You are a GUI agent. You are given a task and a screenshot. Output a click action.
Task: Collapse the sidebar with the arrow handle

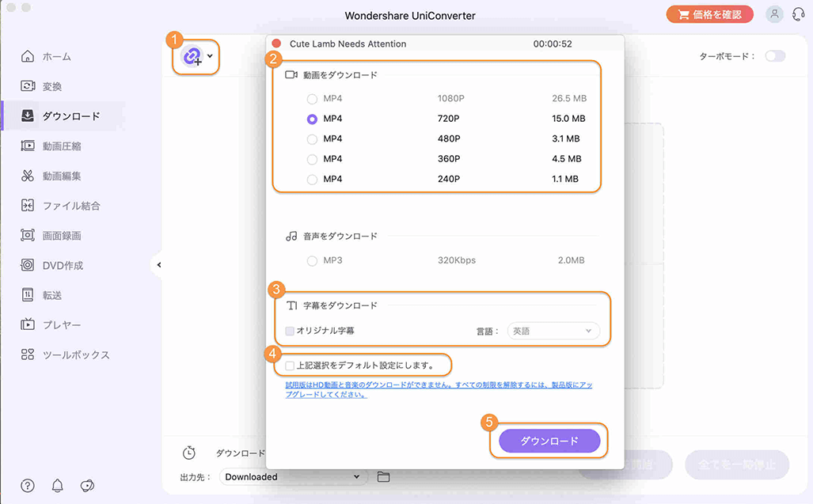pyautogui.click(x=158, y=265)
